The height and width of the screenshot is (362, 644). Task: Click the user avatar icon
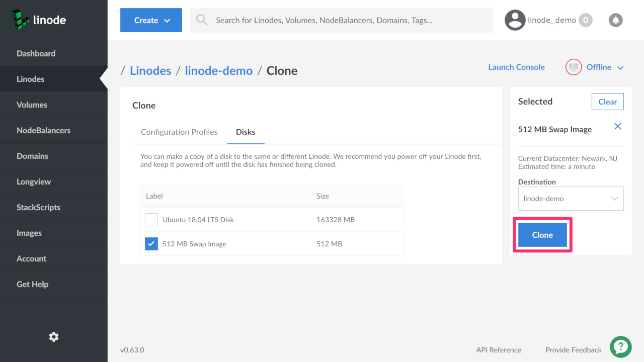pyautogui.click(x=515, y=20)
